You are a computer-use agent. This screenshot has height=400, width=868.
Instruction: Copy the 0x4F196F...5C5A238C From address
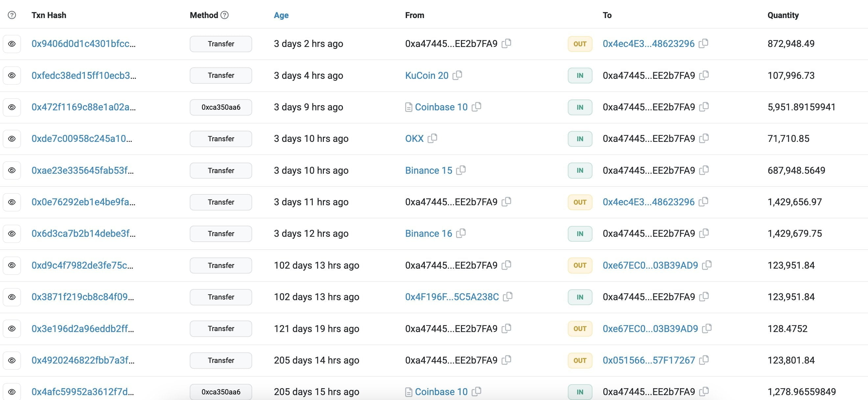(x=508, y=297)
